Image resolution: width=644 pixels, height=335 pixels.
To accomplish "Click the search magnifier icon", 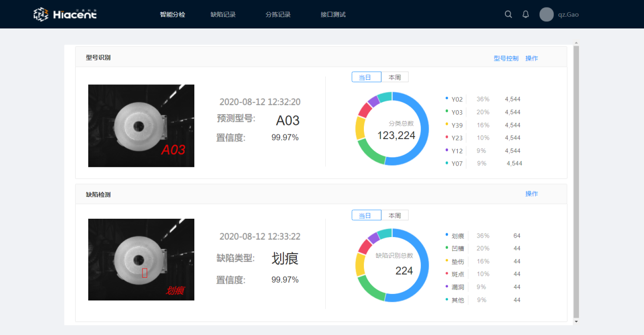I will (x=508, y=15).
